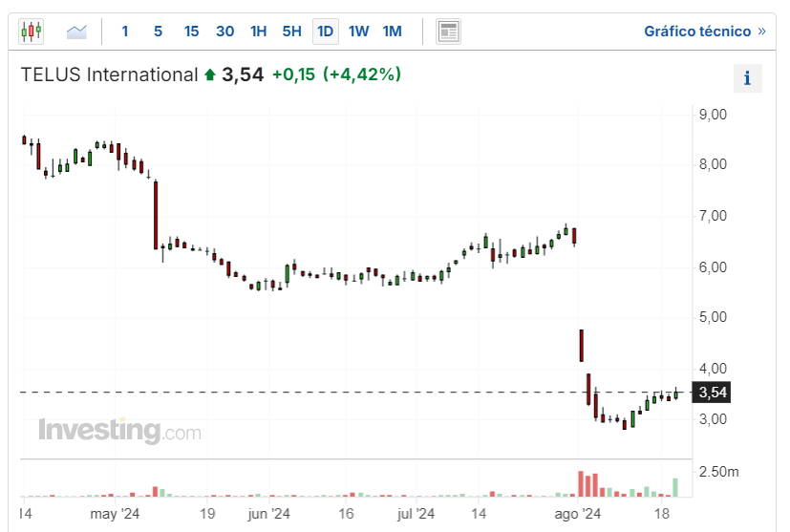Click the +0,15 (+4,42%) change value

tap(336, 74)
